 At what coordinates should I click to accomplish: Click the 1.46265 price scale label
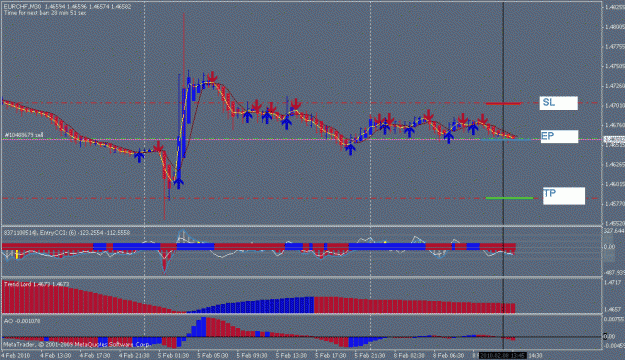[615, 164]
